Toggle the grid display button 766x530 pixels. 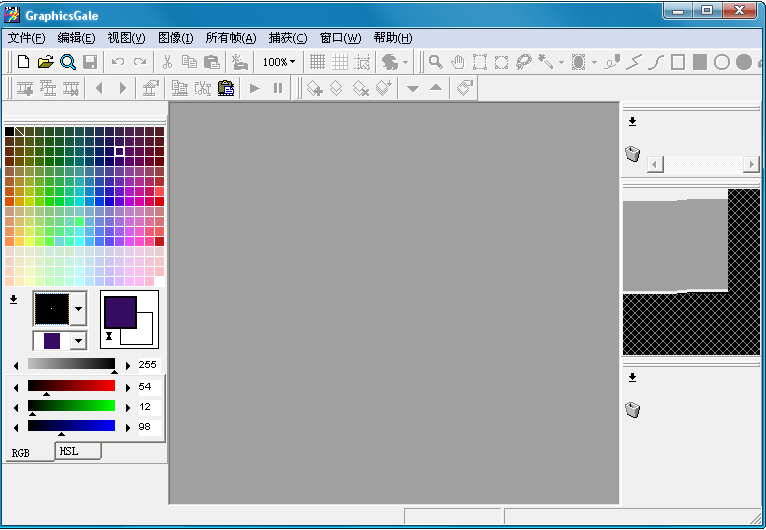click(x=318, y=62)
